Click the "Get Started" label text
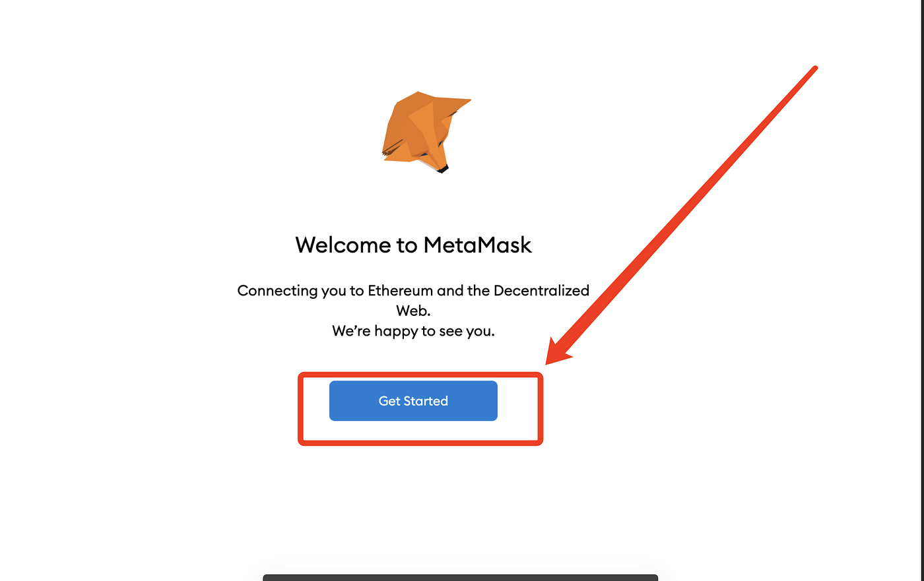Screen dimensions: 924x581 click(413, 401)
